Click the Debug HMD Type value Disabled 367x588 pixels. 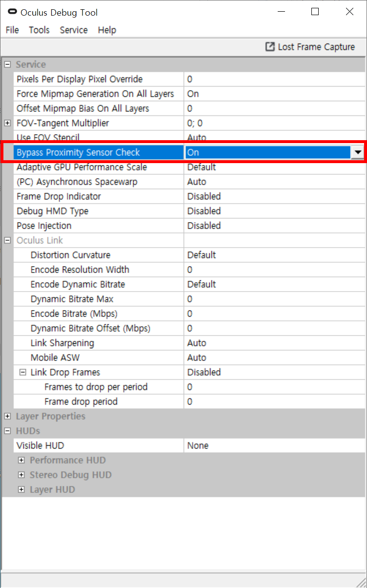pyautogui.click(x=274, y=211)
